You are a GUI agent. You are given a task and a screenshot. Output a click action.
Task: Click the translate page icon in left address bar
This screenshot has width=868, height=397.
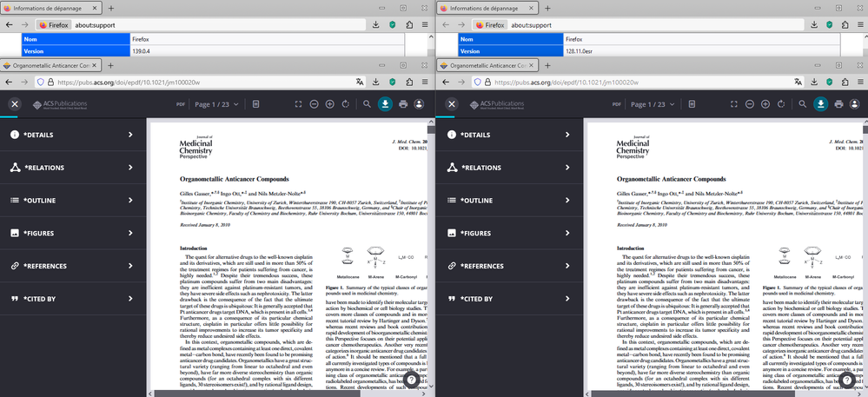coord(360,82)
